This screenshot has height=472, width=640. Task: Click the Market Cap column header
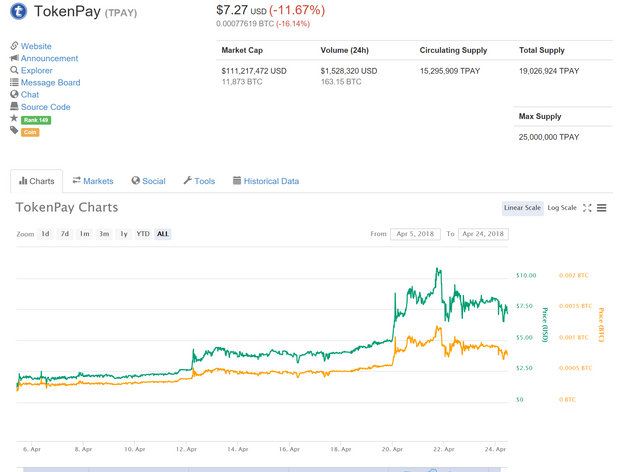pyautogui.click(x=242, y=50)
